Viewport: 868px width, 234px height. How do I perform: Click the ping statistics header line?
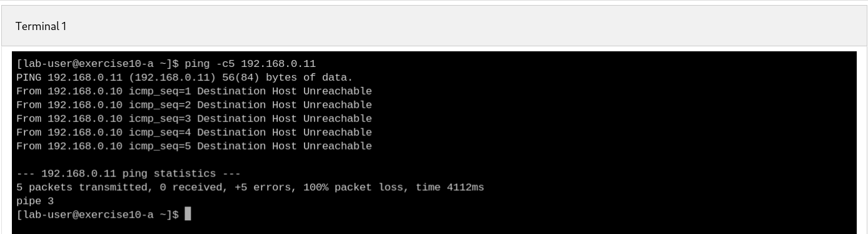pos(129,173)
